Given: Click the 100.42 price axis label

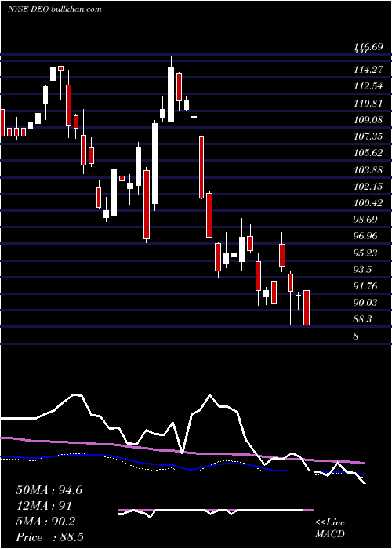Looking at the screenshot, I should click(368, 202).
